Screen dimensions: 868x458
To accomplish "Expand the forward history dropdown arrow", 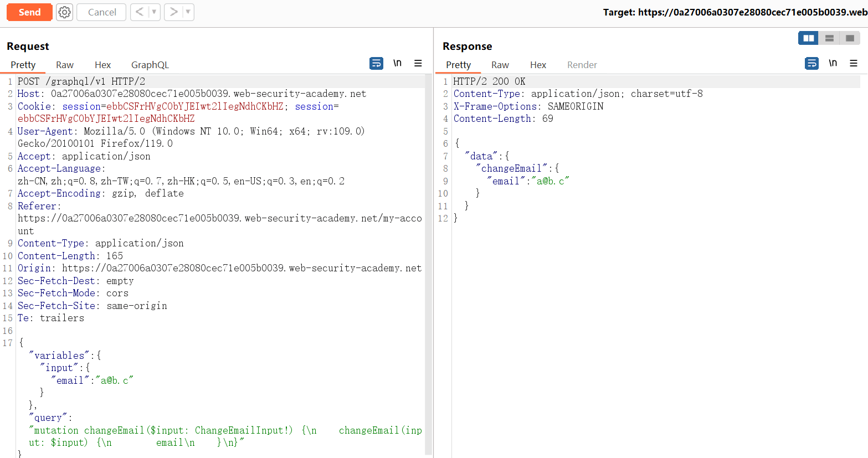I will click(188, 12).
